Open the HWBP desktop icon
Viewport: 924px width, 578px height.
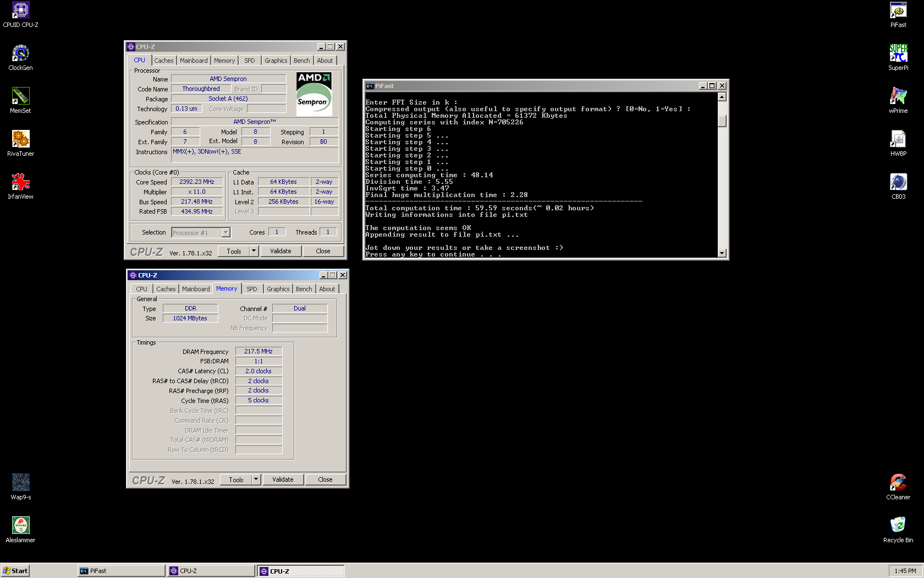pos(898,144)
